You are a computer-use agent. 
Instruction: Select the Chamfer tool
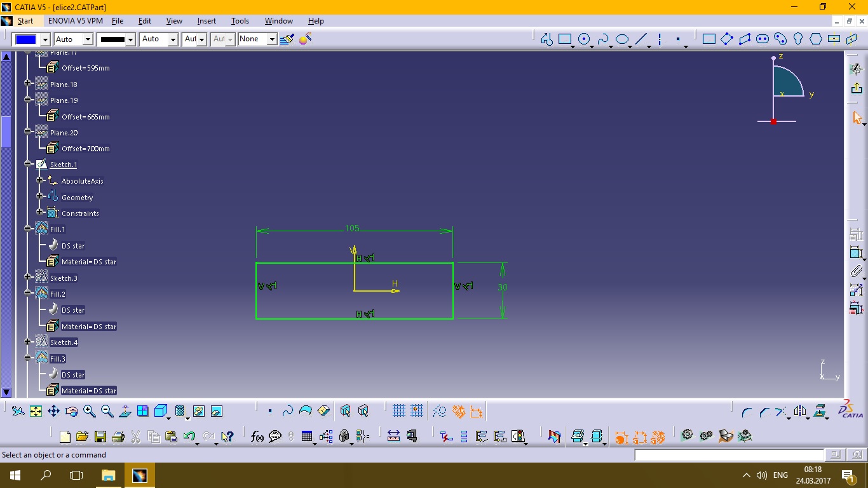(x=764, y=411)
